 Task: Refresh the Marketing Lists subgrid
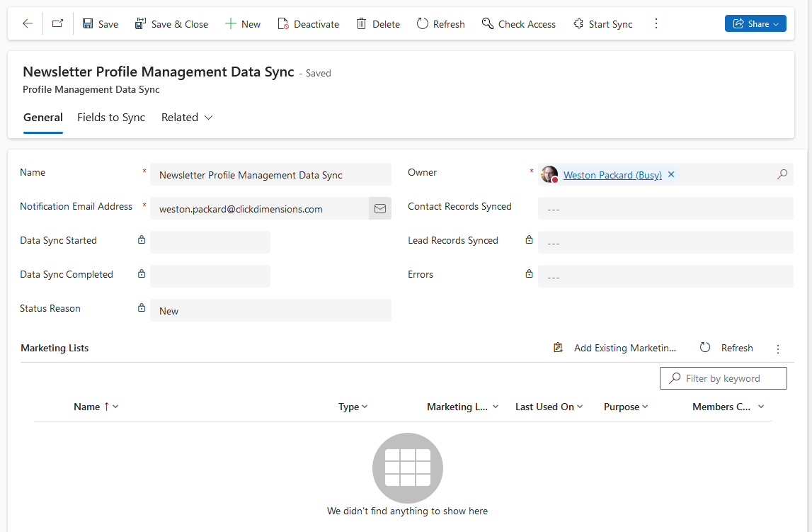[x=726, y=348]
